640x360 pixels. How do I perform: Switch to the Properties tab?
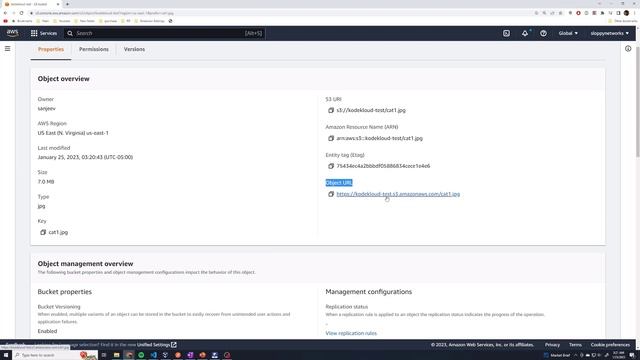click(x=51, y=49)
